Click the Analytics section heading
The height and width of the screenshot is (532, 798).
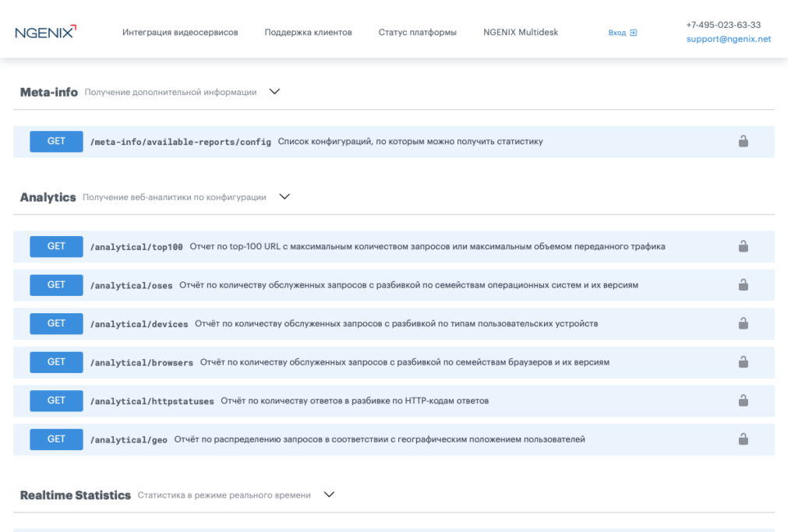click(48, 197)
